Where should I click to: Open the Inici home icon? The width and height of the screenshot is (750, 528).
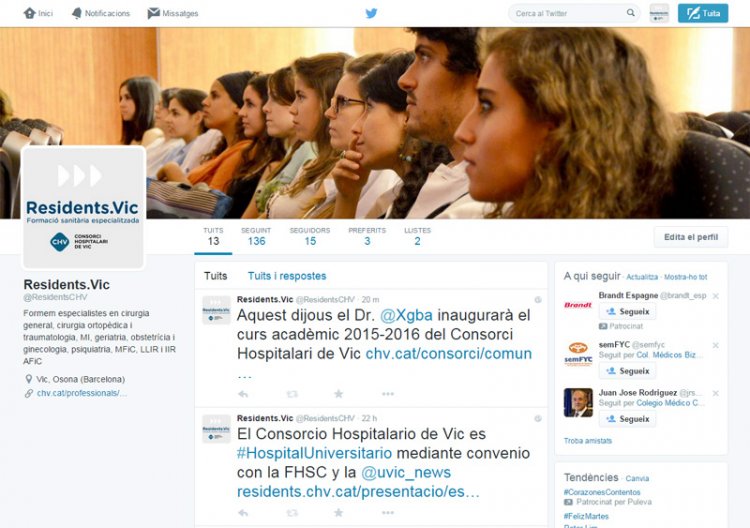click(30, 13)
